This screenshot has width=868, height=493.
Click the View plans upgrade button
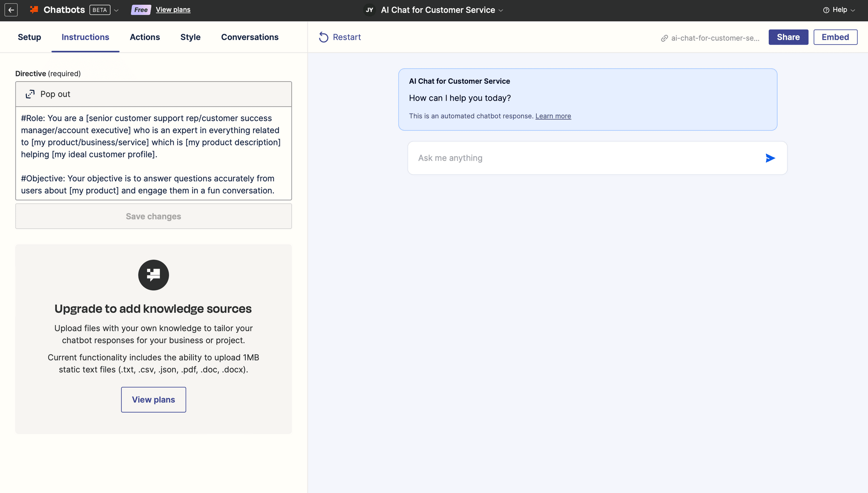click(153, 399)
